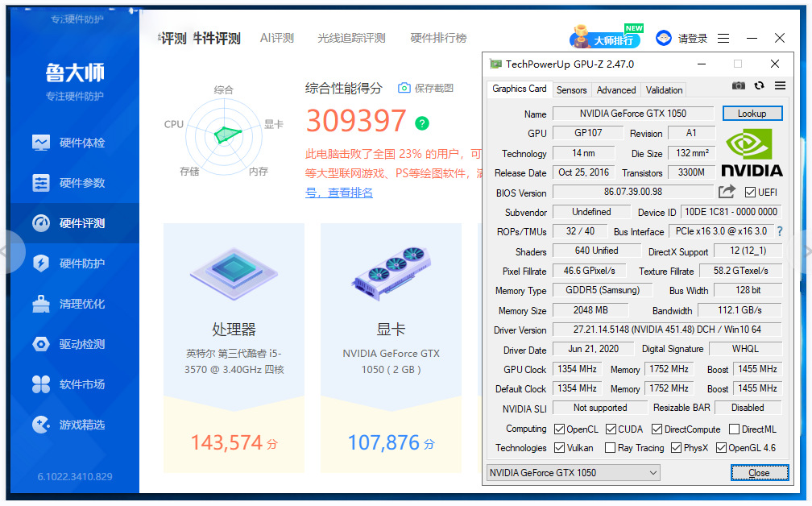Toggle the CUDA checkbox
Viewport: 812px width, 506px height.
click(x=611, y=429)
